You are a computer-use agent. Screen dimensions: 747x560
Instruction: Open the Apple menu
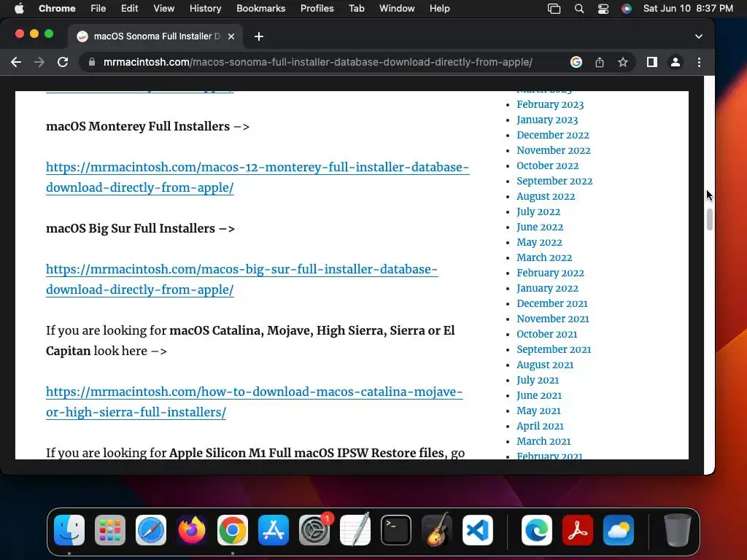[x=19, y=9]
